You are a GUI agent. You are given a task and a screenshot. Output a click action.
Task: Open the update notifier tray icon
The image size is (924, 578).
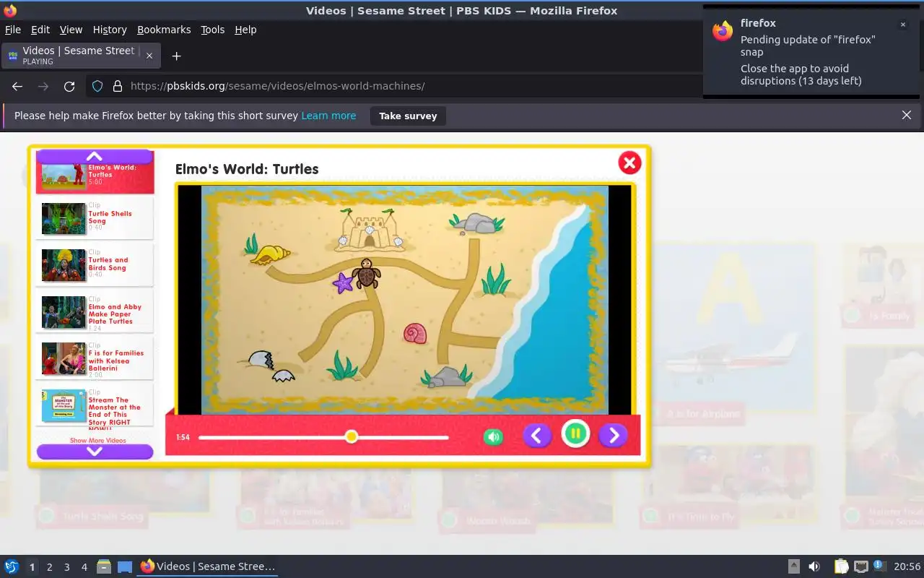[879, 566]
